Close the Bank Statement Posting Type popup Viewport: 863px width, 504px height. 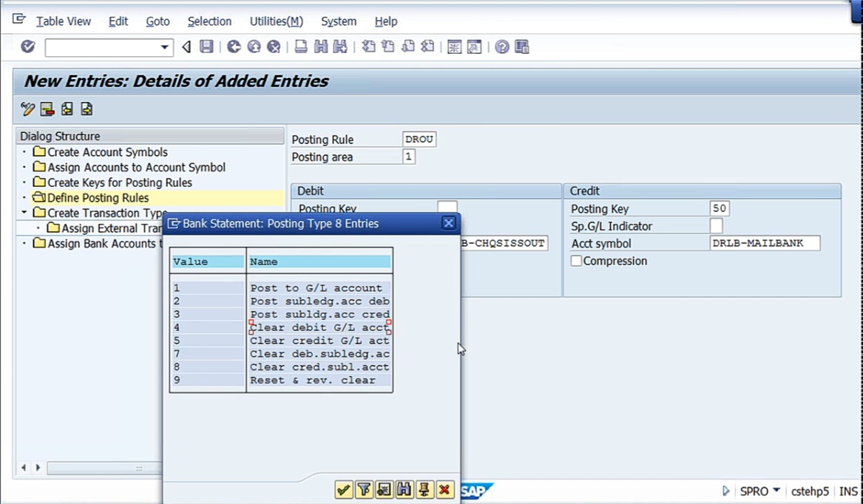pos(449,223)
